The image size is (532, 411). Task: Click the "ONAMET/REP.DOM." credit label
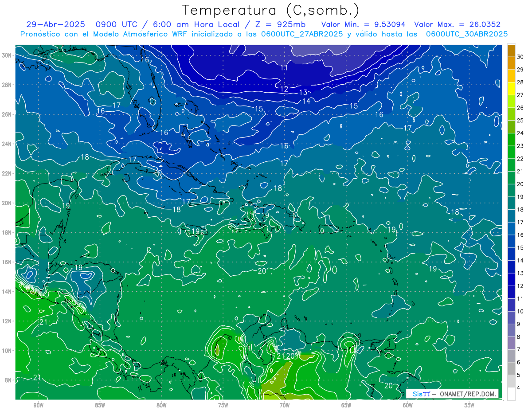click(x=468, y=394)
